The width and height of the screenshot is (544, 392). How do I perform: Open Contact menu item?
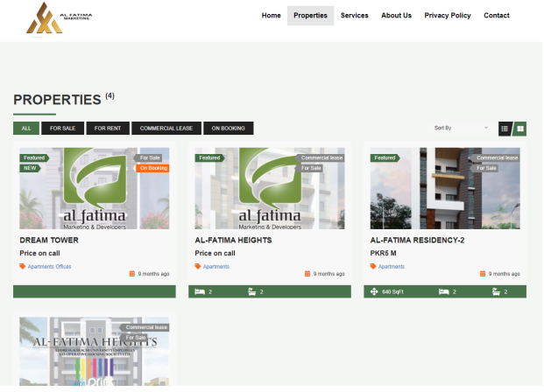pos(497,16)
